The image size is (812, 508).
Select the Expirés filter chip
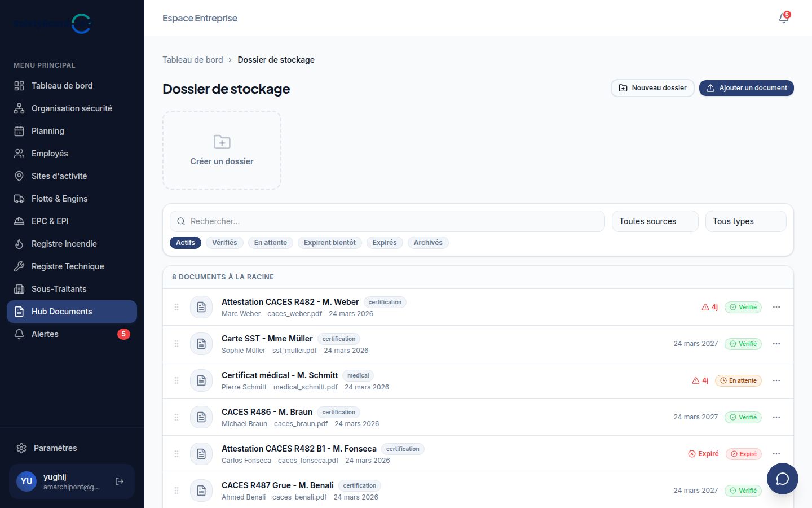pos(385,243)
